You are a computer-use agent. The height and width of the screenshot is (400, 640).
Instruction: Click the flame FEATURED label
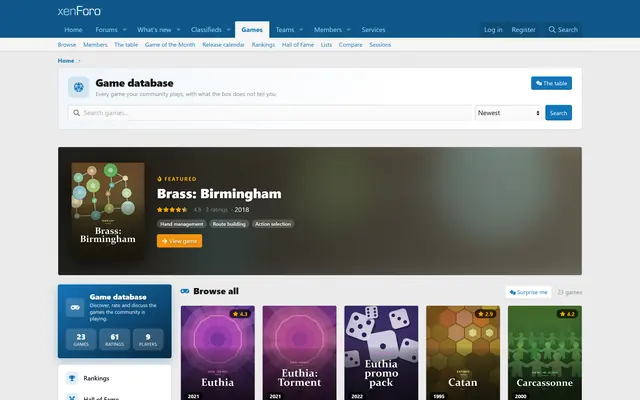(177, 179)
